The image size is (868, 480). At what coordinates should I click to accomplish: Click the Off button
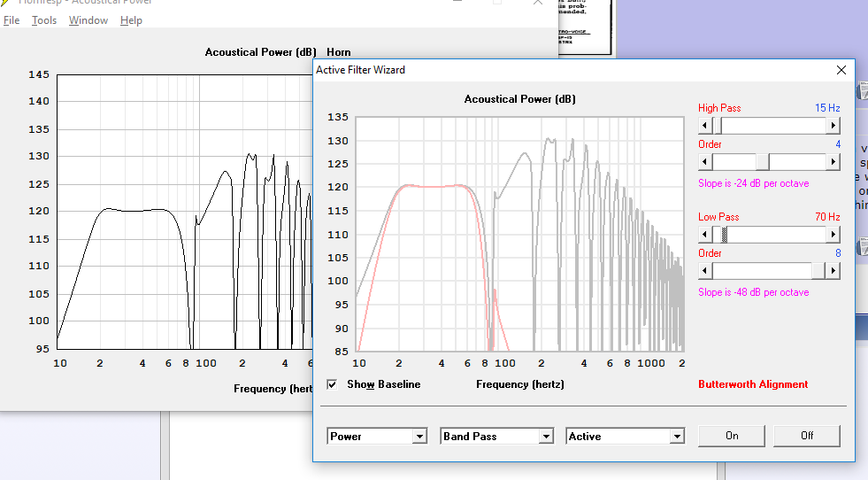point(807,436)
